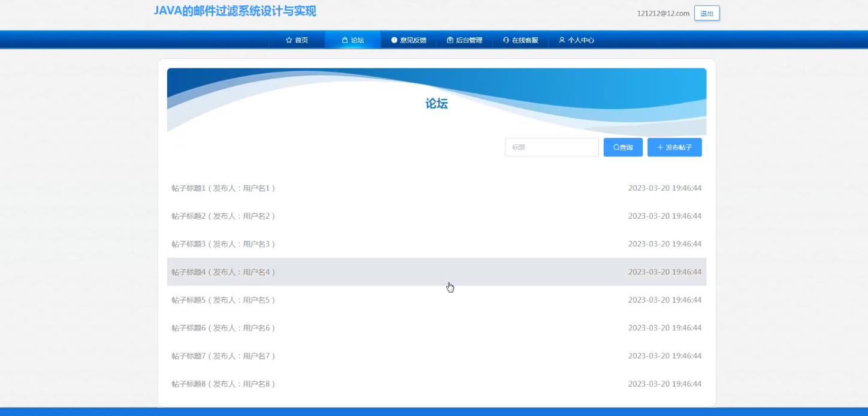868x416 pixels.
Task: Select the forum icon in the navigation
Action: (x=344, y=39)
